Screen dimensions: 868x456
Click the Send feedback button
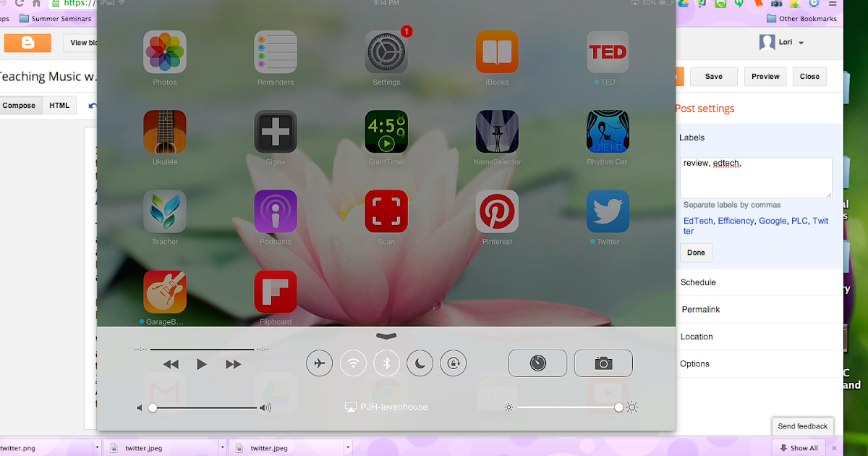pyautogui.click(x=803, y=426)
